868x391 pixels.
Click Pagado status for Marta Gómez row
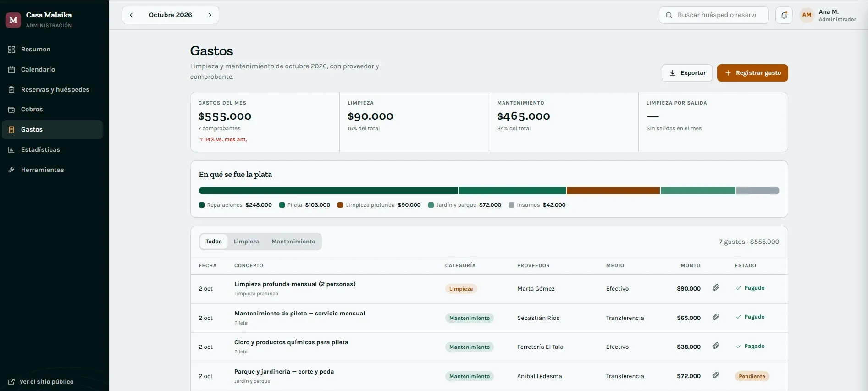[750, 288]
